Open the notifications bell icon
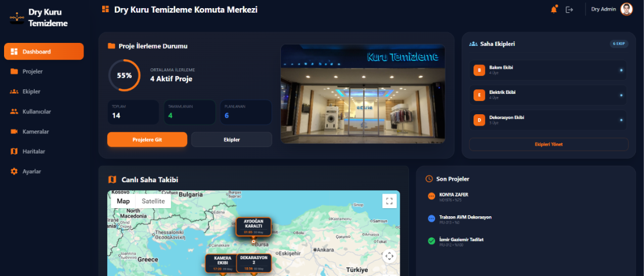The width and height of the screenshot is (644, 276). pyautogui.click(x=554, y=9)
